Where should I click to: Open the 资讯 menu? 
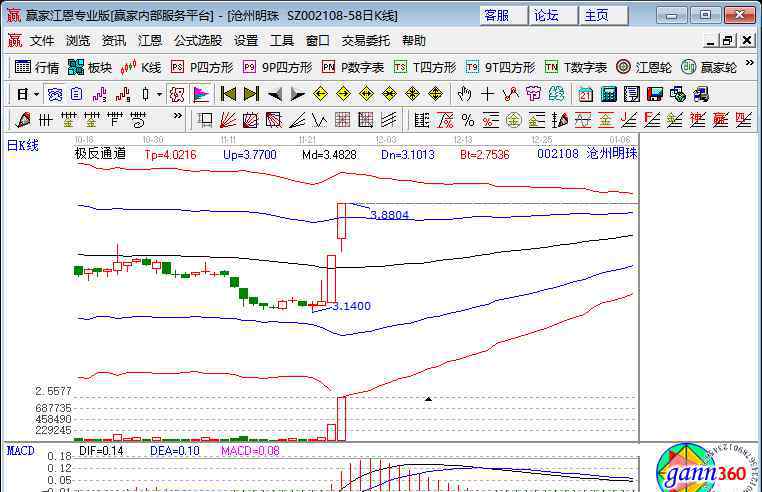114,41
